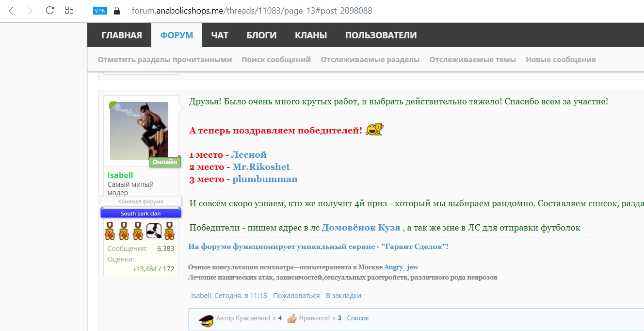
Task: Select Новые сообщения in the sub-navigation
Action: pos(561,60)
